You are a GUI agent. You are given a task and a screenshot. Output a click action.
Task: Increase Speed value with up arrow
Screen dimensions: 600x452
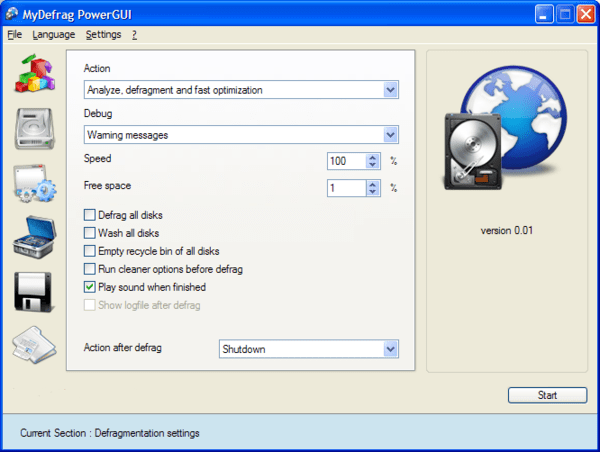pos(372,157)
